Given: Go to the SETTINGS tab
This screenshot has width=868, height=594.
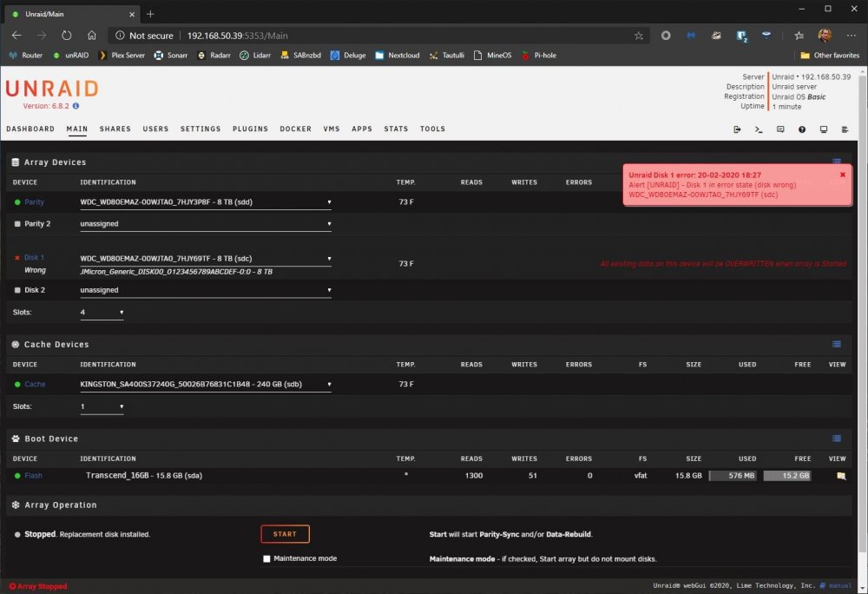Looking at the screenshot, I should click(x=201, y=129).
